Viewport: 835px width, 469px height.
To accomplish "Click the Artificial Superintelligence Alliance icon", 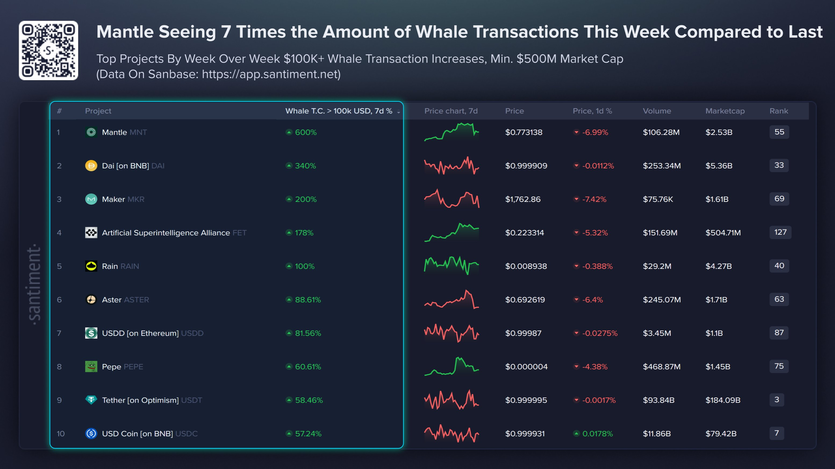I will [x=91, y=233].
